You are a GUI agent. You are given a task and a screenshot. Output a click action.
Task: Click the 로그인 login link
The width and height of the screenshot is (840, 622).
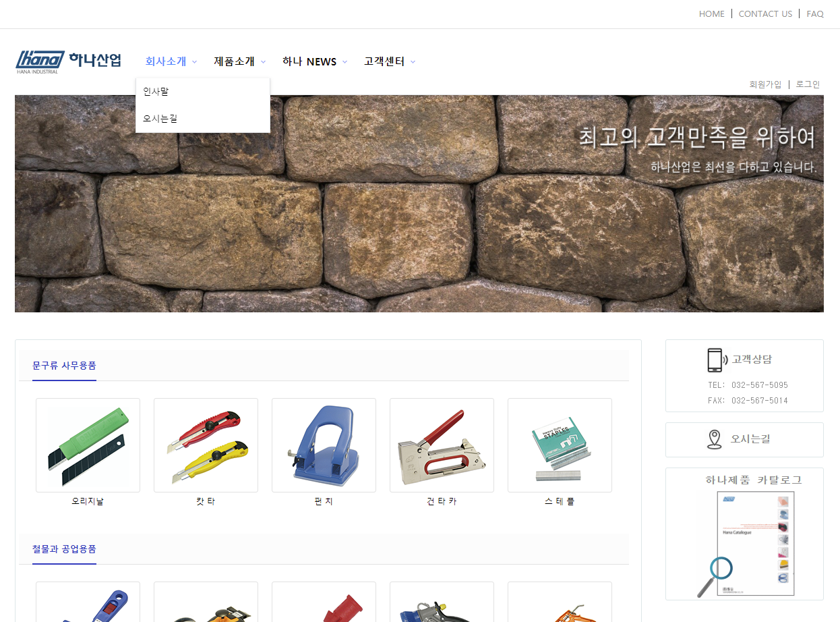(x=808, y=84)
